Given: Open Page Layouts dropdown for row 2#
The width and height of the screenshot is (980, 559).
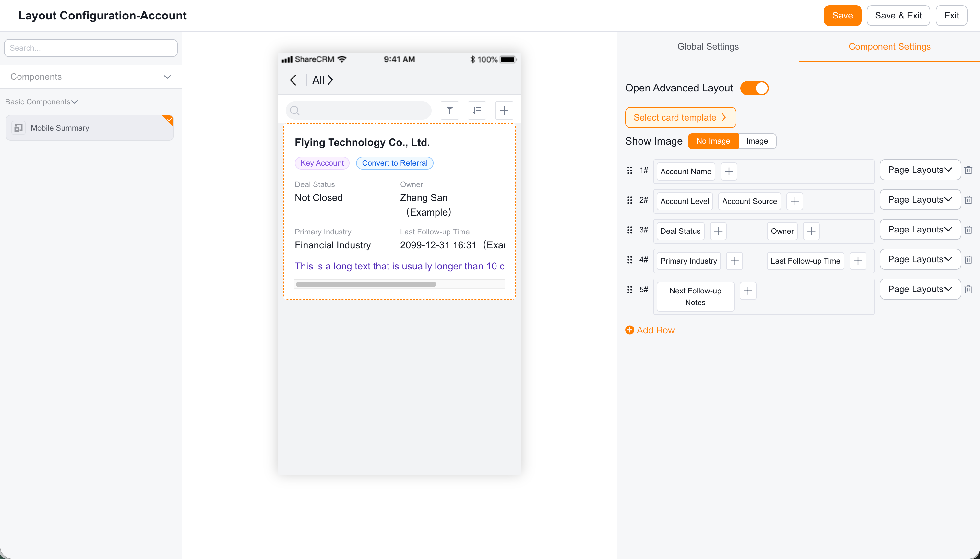Looking at the screenshot, I should tap(920, 200).
